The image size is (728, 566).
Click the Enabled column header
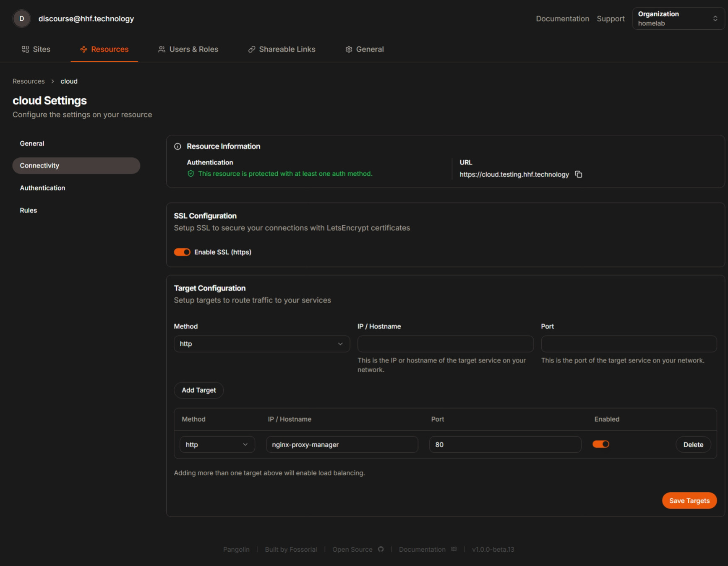click(x=607, y=419)
